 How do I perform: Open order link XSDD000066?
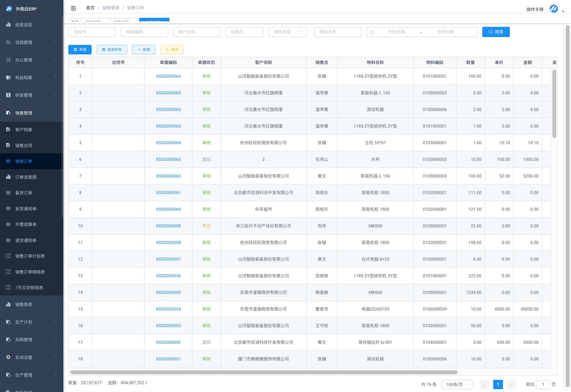168,76
